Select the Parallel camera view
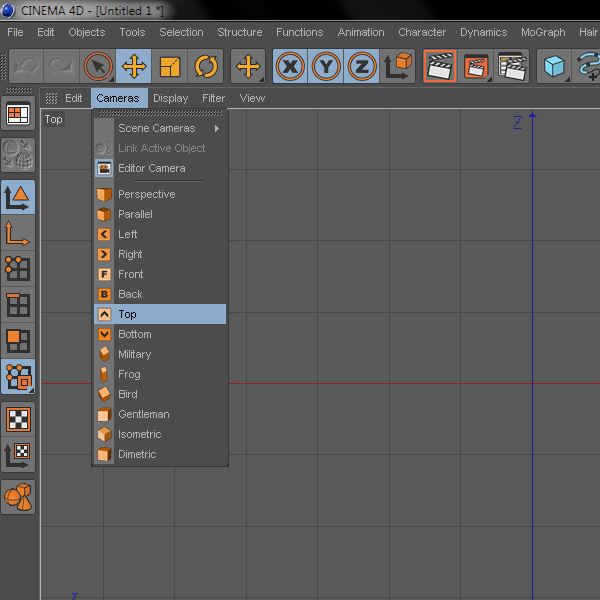This screenshot has width=600, height=600. 160,214
